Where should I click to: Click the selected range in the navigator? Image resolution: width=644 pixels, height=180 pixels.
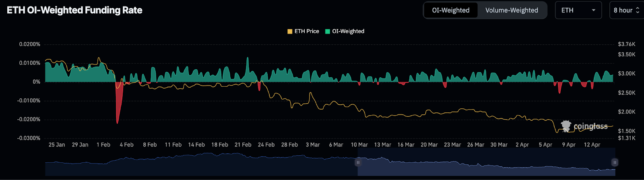point(486,162)
